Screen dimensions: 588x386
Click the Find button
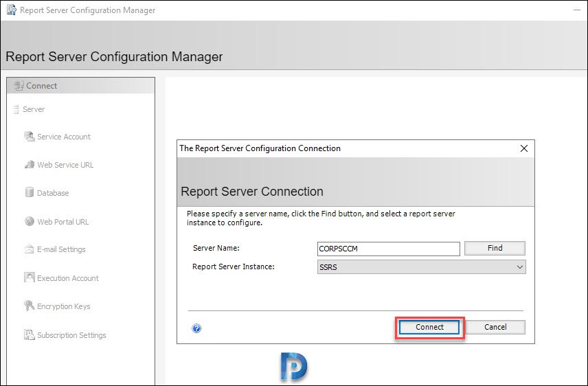tap(495, 249)
